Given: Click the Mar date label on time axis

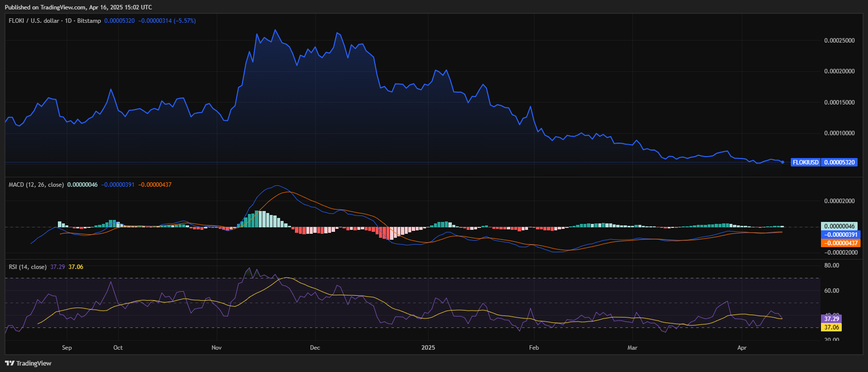Looking at the screenshot, I should pyautogui.click(x=632, y=348).
